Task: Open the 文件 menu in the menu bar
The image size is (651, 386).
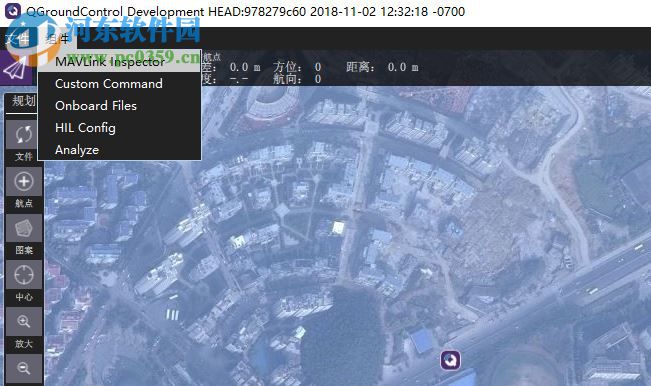Action: 17,39
